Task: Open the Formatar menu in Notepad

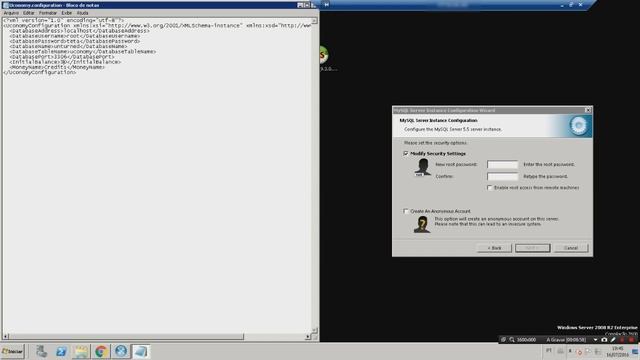Action: click(48, 13)
